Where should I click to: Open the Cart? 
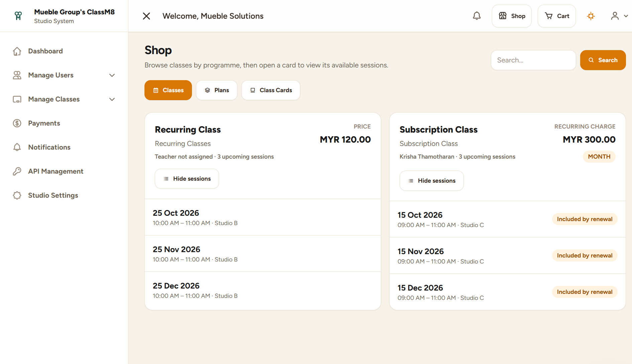pos(557,16)
